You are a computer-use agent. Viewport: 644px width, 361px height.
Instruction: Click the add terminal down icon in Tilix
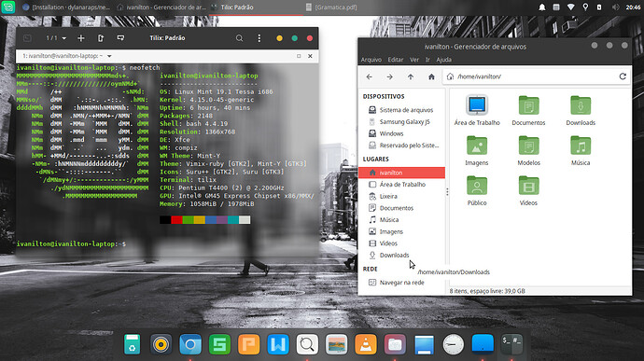pos(120,38)
